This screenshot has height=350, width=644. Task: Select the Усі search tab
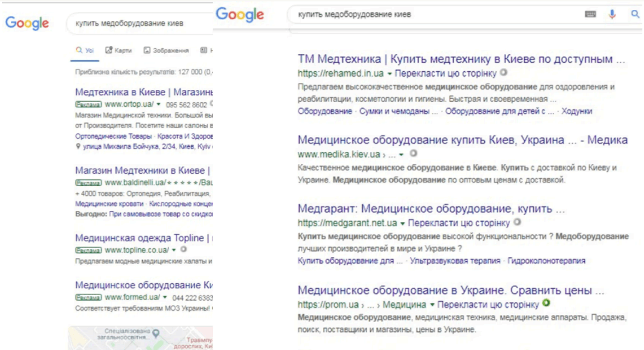(x=85, y=50)
